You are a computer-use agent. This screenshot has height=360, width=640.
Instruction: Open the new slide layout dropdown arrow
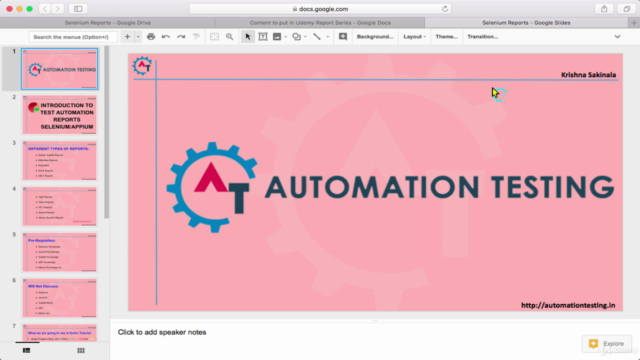point(138,37)
